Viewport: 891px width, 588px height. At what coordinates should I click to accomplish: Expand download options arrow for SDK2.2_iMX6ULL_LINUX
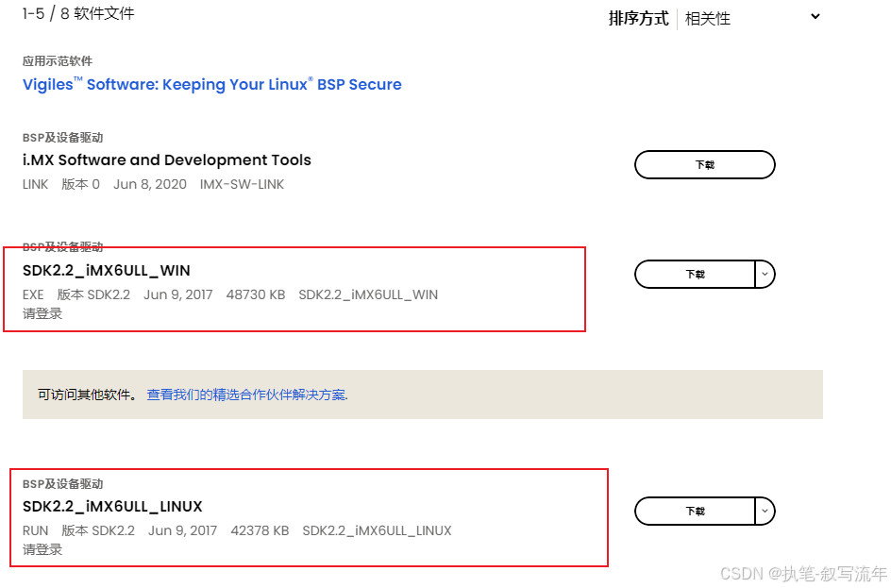(x=765, y=512)
